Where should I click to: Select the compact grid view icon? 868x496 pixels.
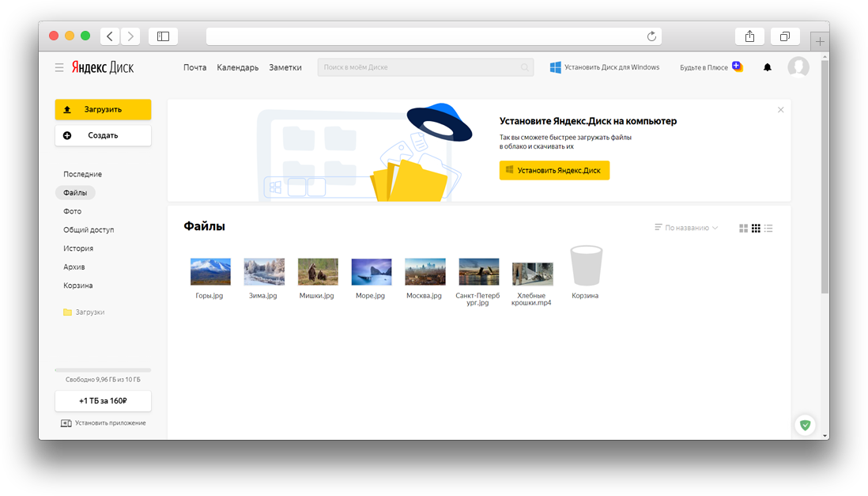coord(756,228)
